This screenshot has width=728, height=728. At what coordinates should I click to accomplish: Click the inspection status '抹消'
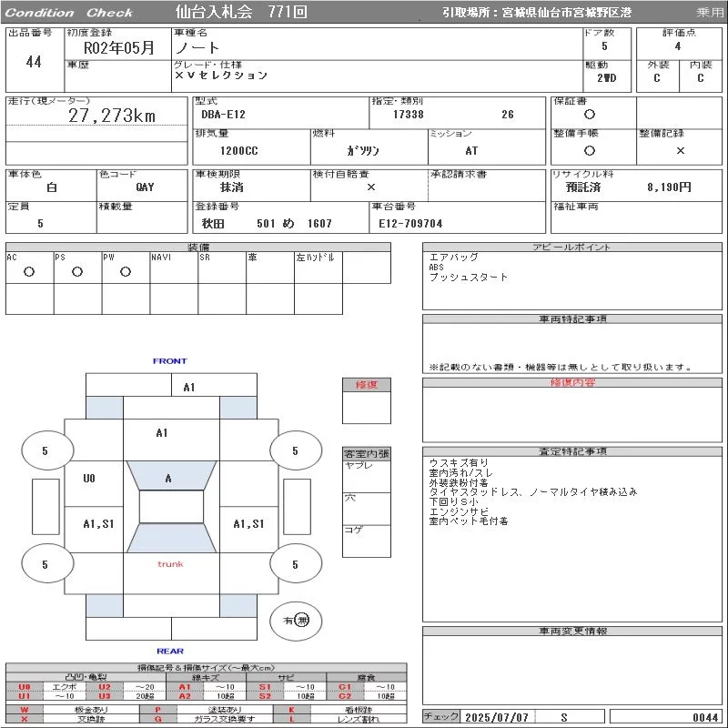coord(232,187)
